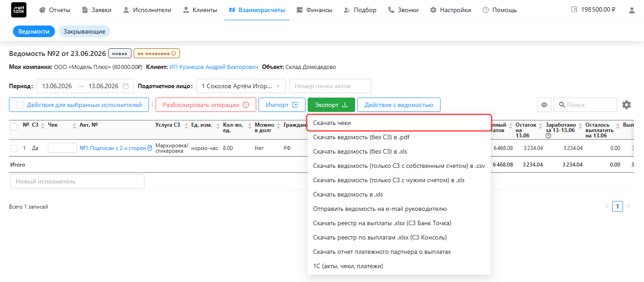Open Помощь navigation item

pos(500,10)
